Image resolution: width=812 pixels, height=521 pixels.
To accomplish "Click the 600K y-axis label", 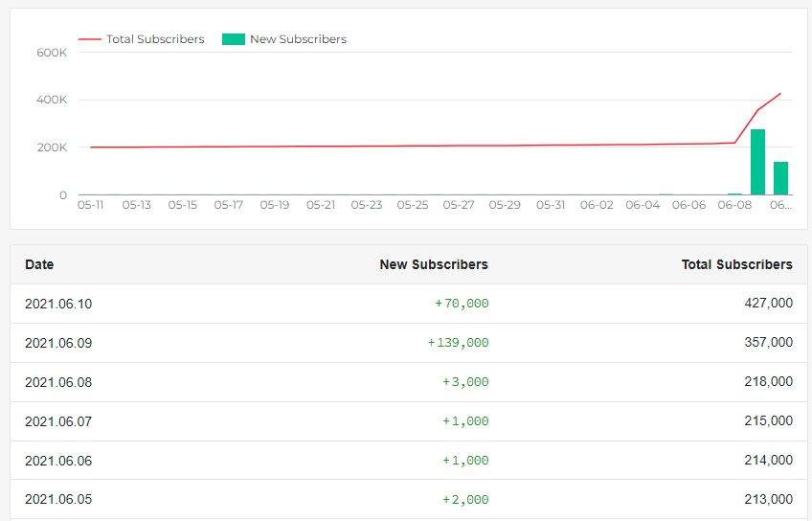I will (52, 53).
